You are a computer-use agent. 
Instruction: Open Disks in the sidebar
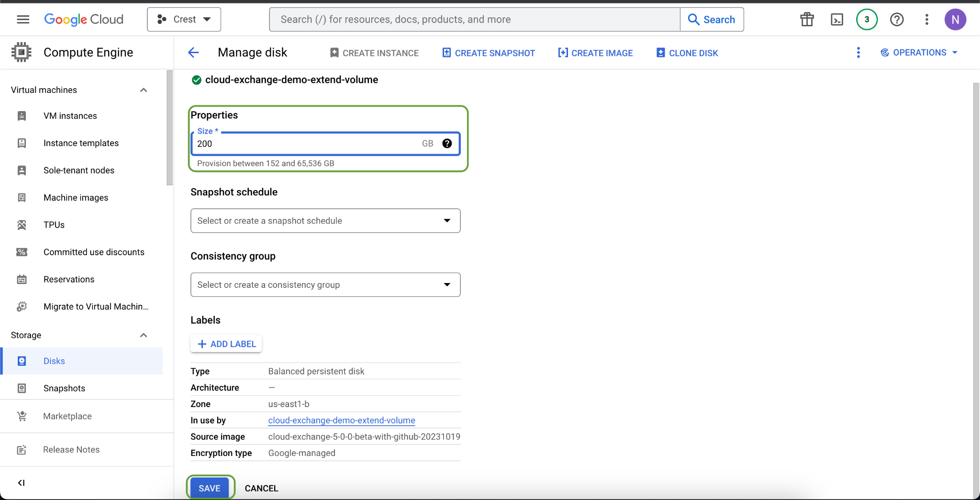(x=81, y=361)
